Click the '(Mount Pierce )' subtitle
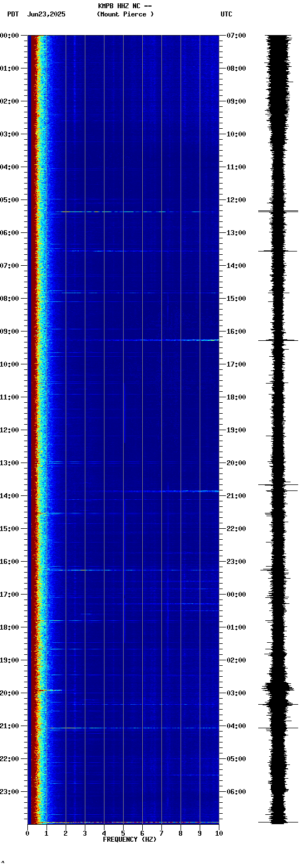 pos(125,14)
